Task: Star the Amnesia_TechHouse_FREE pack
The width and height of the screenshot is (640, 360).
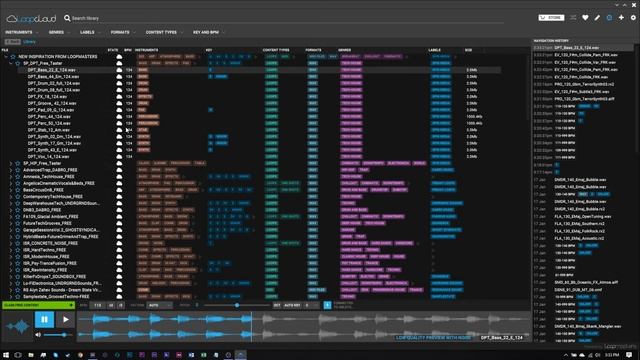Action: point(17,177)
